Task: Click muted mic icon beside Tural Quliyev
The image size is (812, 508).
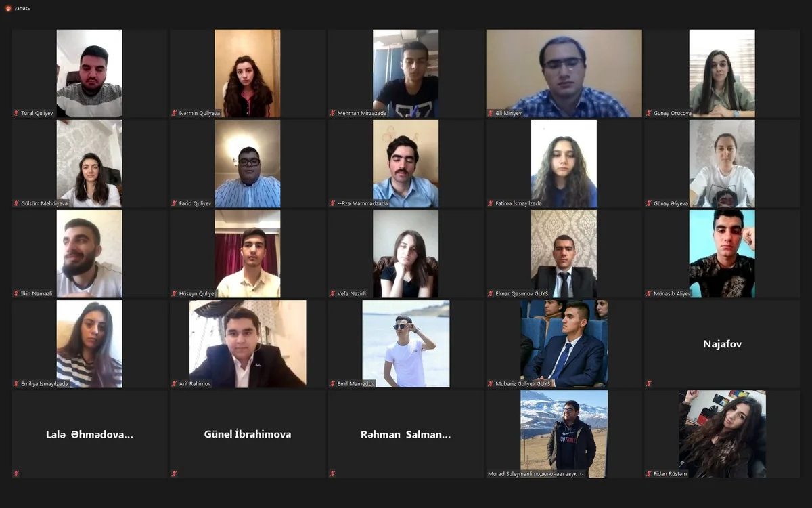Action: 16,113
